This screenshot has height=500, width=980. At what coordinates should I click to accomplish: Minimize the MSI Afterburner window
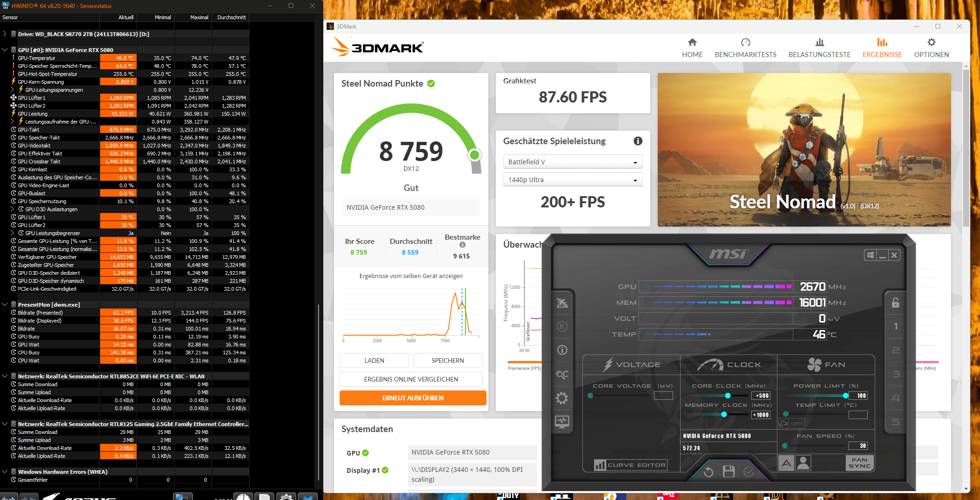(x=882, y=255)
